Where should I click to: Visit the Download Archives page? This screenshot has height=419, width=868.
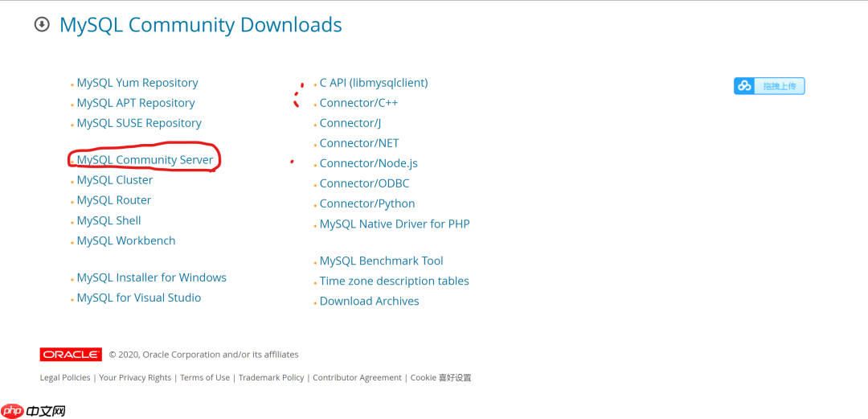pyautogui.click(x=370, y=301)
